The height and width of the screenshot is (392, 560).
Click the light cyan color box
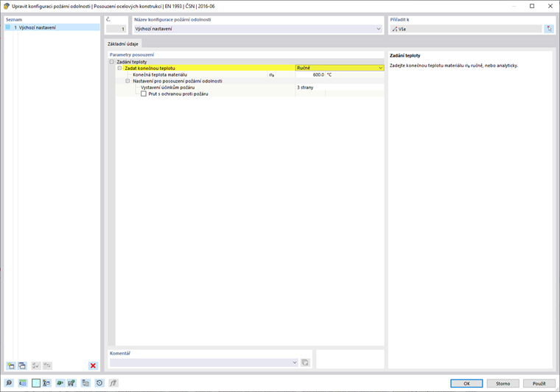35,383
